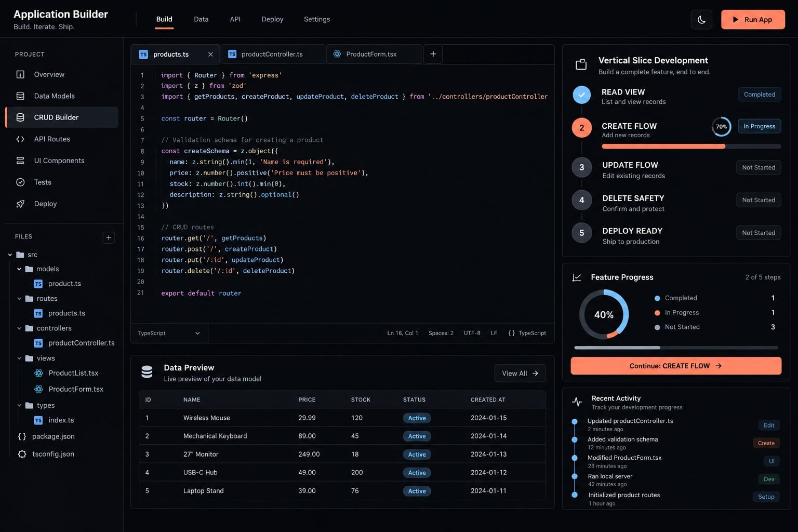This screenshot has height=532, width=798.
Task: Click the Feature Progress chart icon
Action: click(x=577, y=277)
